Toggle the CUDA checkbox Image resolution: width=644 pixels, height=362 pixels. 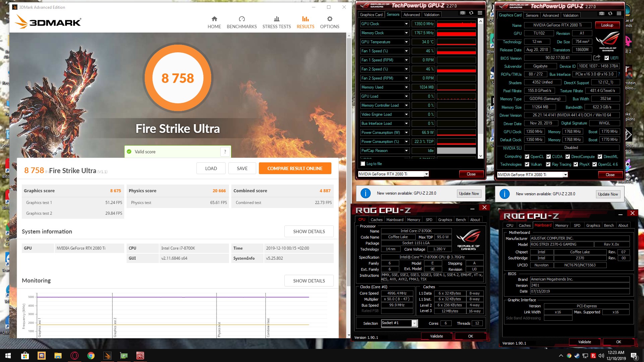(x=548, y=157)
